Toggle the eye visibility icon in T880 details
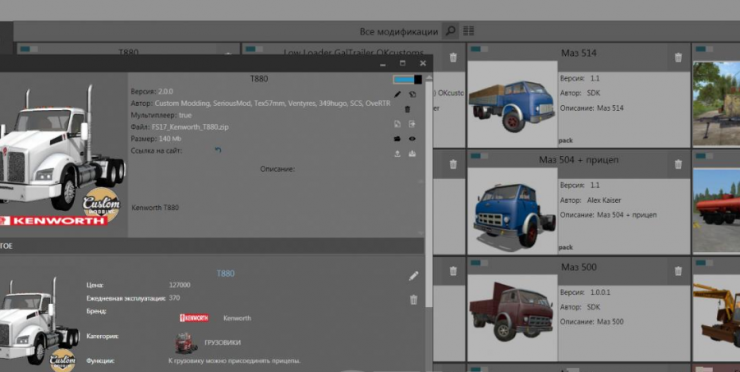 tap(412, 139)
